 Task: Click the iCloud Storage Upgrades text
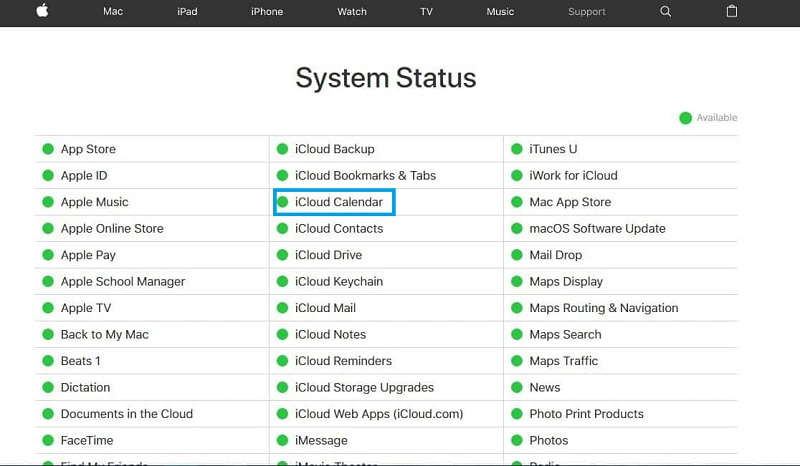[x=364, y=387]
